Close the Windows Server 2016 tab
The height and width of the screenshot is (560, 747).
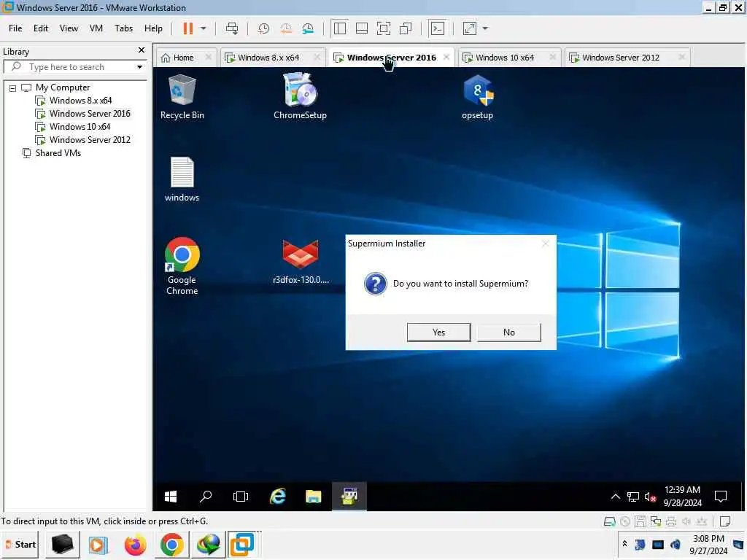click(x=446, y=57)
